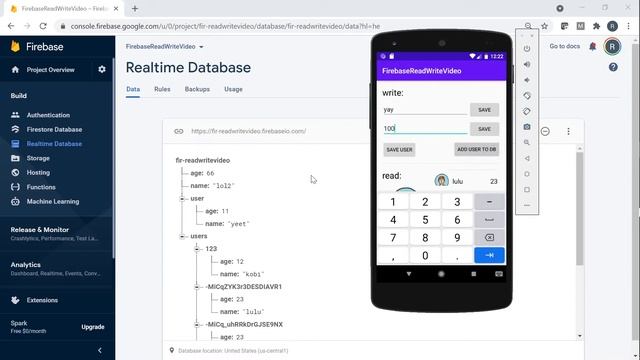Take emulator screenshot with camera icon

(x=527, y=127)
